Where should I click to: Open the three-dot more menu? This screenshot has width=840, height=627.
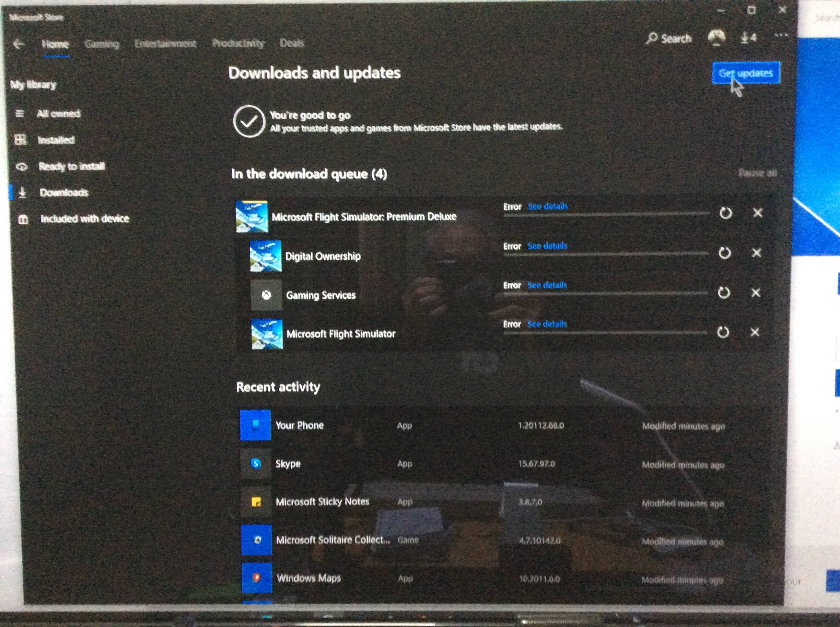pos(780,36)
